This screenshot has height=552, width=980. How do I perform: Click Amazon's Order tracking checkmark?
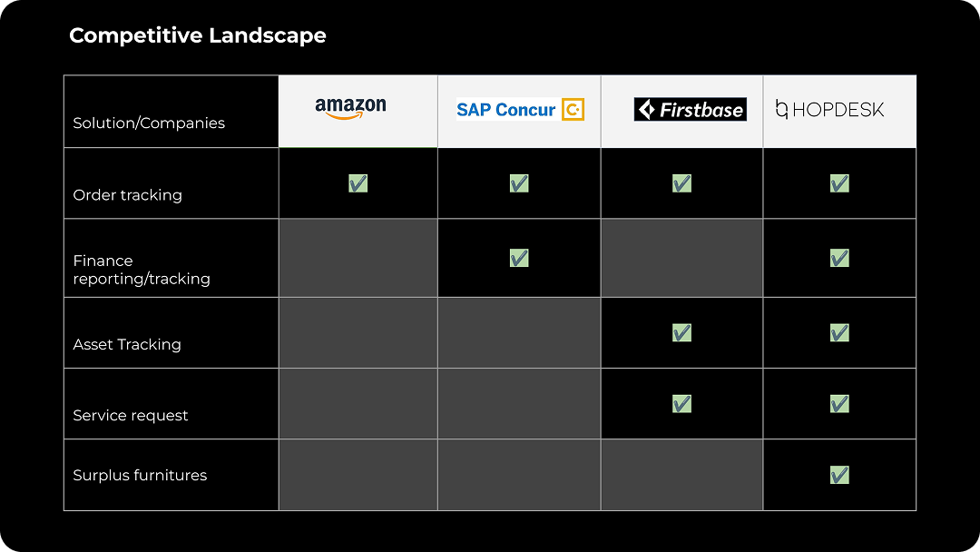tap(358, 183)
